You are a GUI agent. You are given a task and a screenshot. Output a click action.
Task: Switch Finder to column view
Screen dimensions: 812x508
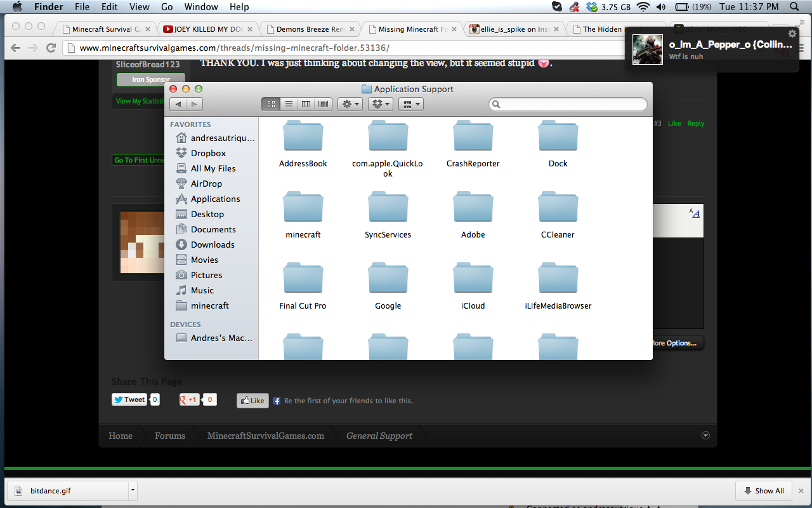306,104
